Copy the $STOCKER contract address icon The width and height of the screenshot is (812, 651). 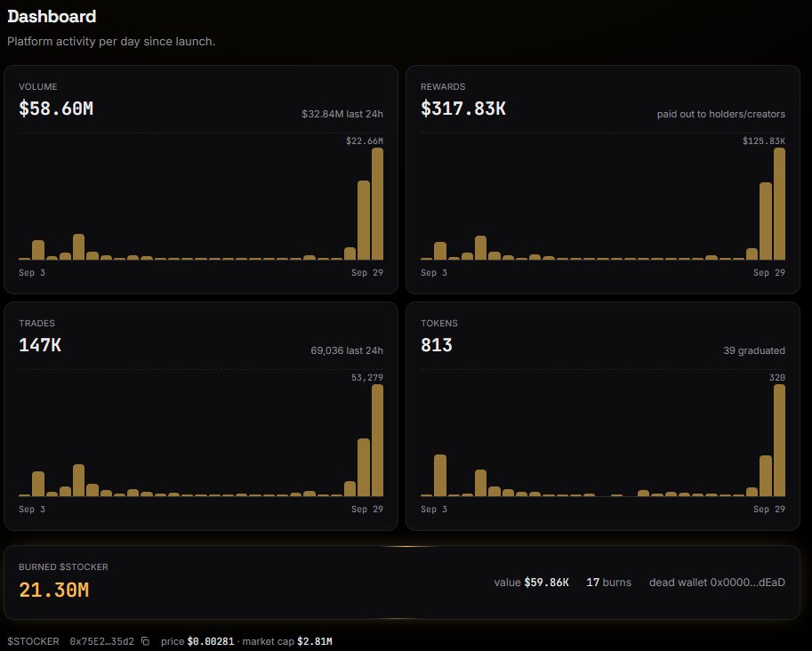(146, 641)
